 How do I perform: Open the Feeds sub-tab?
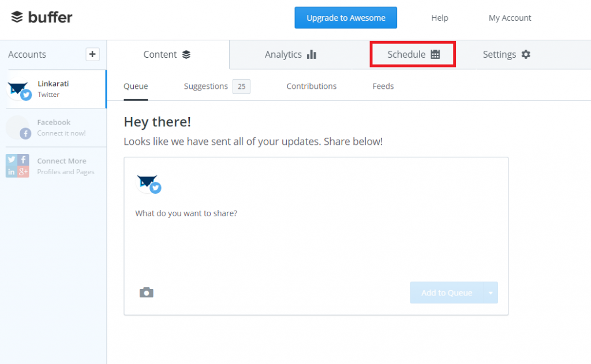tap(383, 86)
